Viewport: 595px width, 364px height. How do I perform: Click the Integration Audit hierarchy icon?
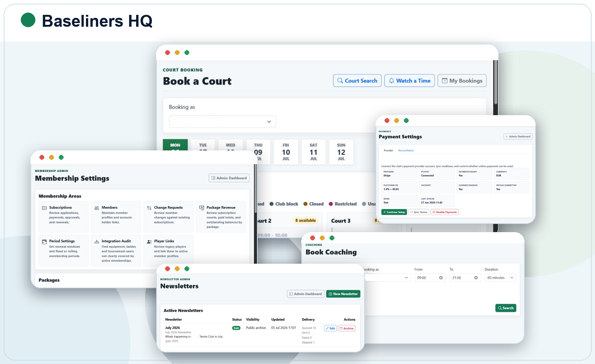click(x=97, y=241)
